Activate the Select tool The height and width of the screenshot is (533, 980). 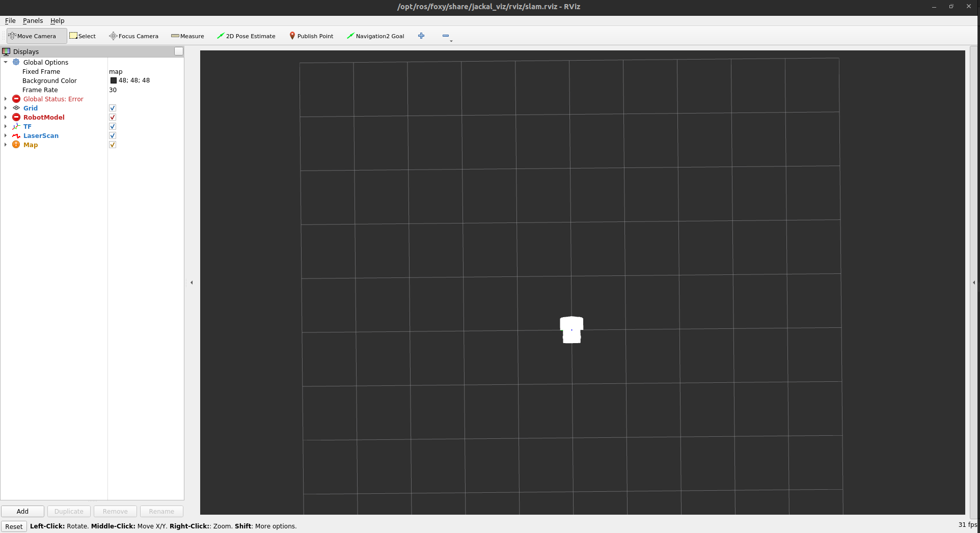[83, 36]
